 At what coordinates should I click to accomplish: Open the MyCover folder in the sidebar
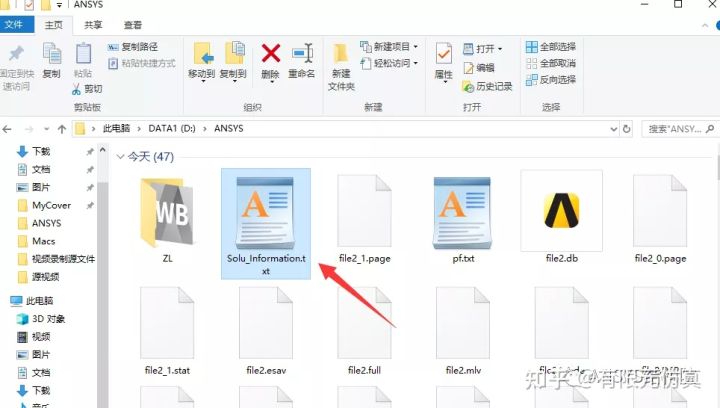tap(51, 205)
